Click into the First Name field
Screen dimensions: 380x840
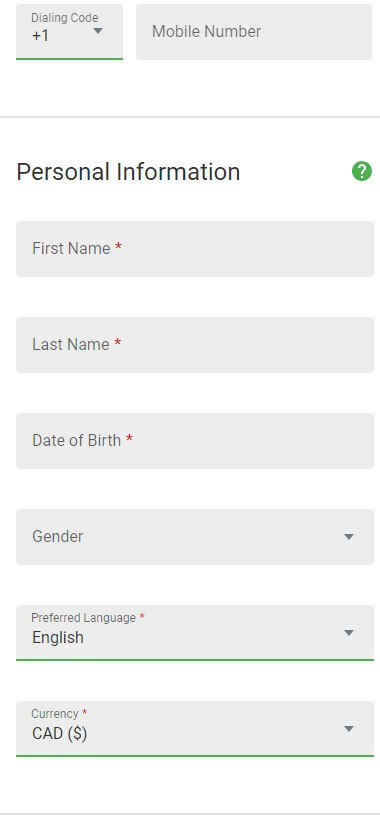click(x=195, y=249)
